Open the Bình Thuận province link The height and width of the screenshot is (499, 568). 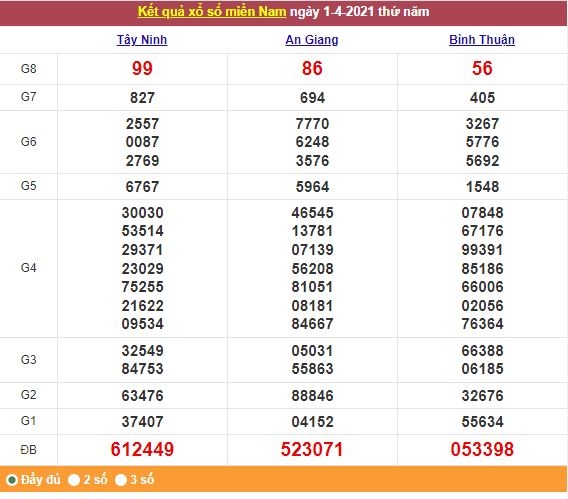click(482, 39)
